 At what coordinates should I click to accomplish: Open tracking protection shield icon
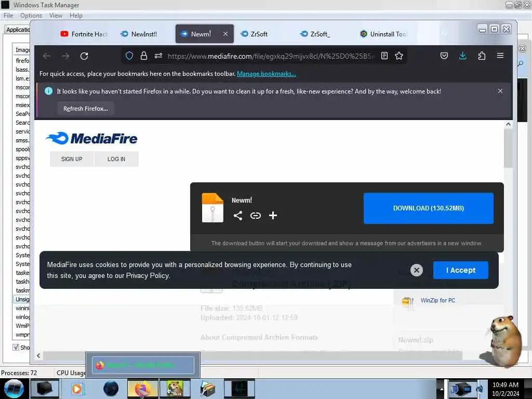[129, 56]
